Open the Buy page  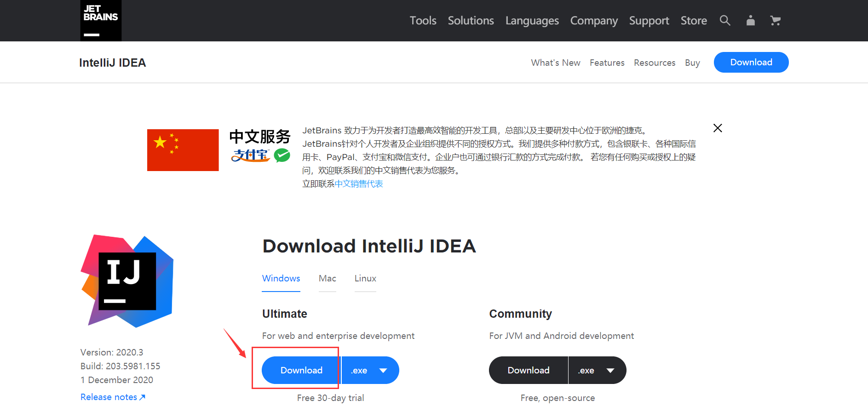(x=692, y=63)
